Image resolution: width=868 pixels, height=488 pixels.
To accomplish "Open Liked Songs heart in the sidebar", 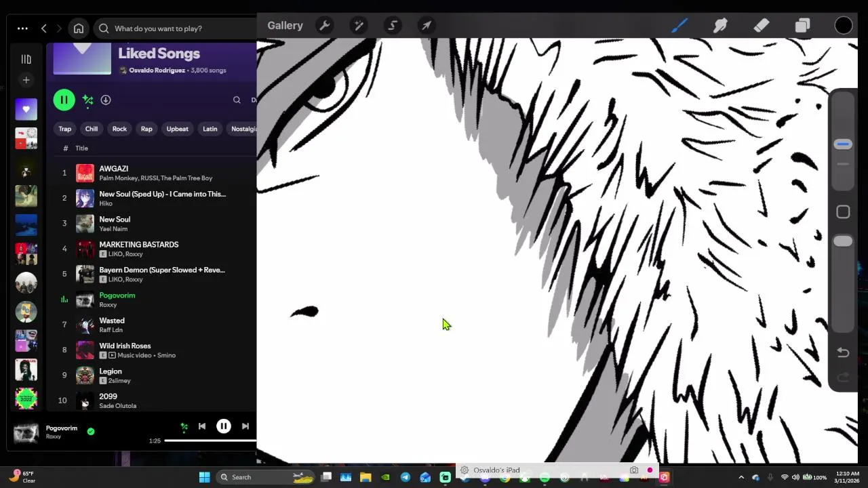I will click(x=26, y=109).
